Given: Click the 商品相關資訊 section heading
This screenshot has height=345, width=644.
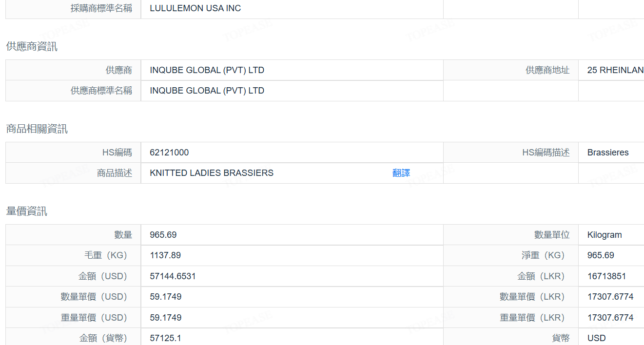Looking at the screenshot, I should 37,129.
